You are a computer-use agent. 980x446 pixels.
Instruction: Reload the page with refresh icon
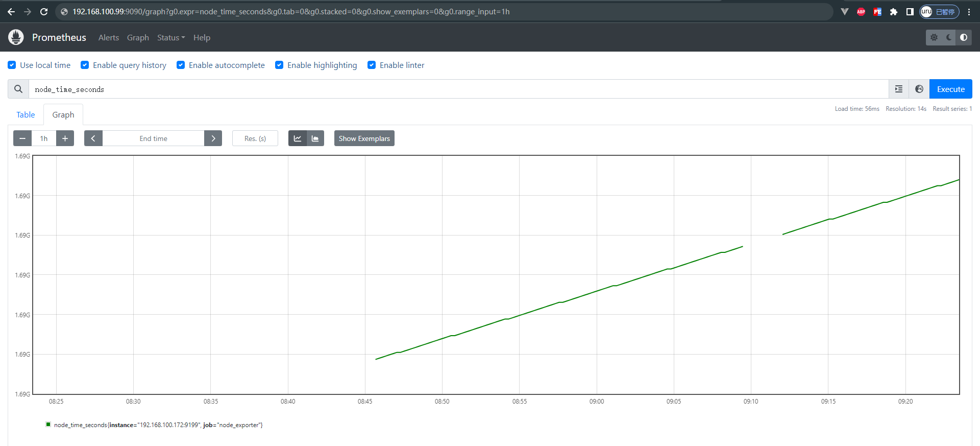tap(44, 11)
